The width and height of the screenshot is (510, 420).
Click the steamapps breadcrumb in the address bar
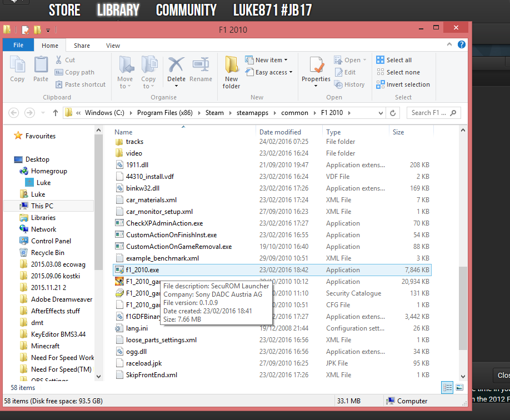pyautogui.click(x=252, y=113)
